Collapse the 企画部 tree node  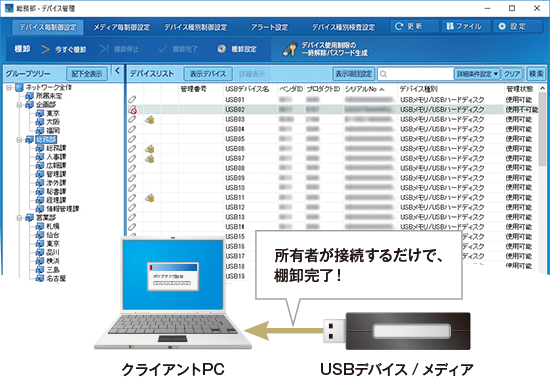pos(19,105)
